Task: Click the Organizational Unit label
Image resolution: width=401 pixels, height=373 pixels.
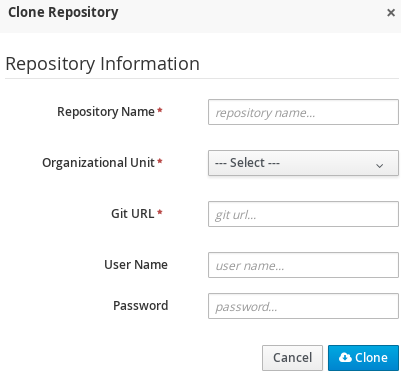Action: 98,163
